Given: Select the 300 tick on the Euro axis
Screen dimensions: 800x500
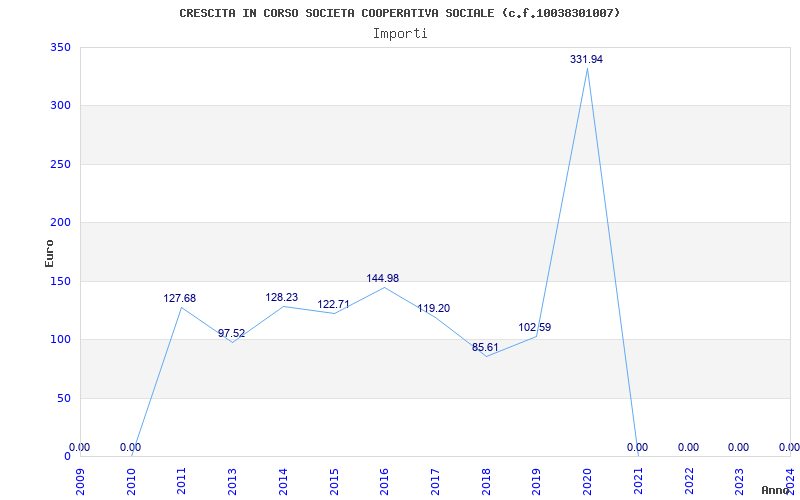Looking at the screenshot, I should [x=60, y=106].
